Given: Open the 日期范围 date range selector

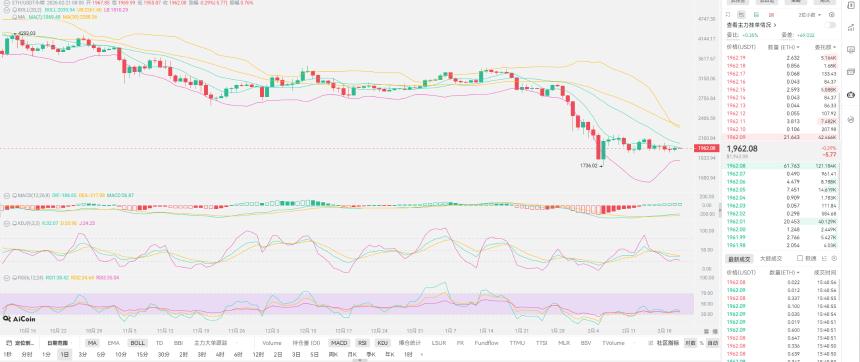Looking at the screenshot, I should 58,343.
